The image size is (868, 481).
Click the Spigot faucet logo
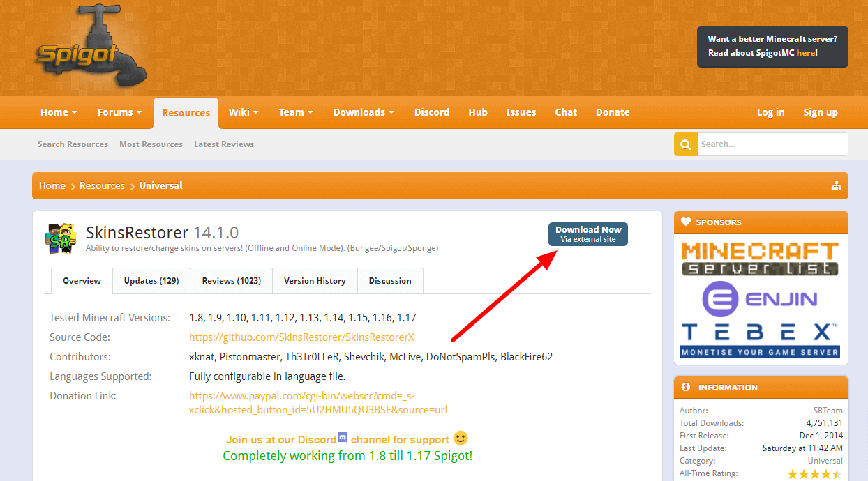click(x=91, y=49)
